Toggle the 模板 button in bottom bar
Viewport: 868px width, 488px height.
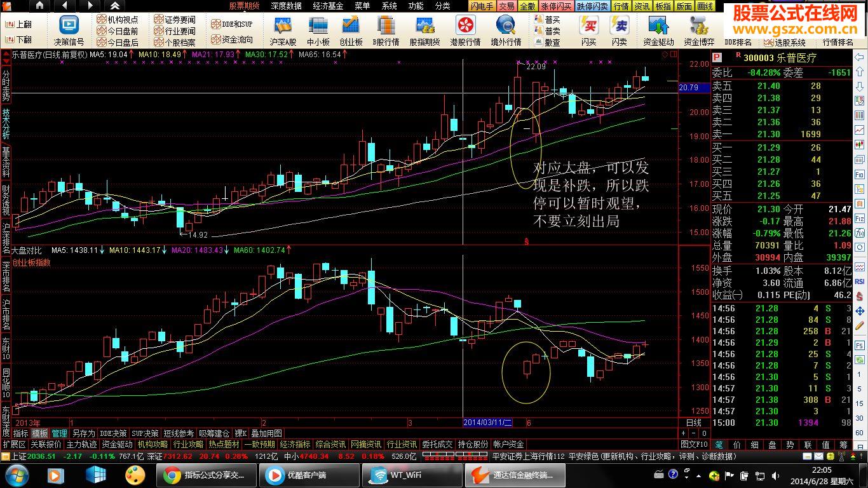[40, 433]
